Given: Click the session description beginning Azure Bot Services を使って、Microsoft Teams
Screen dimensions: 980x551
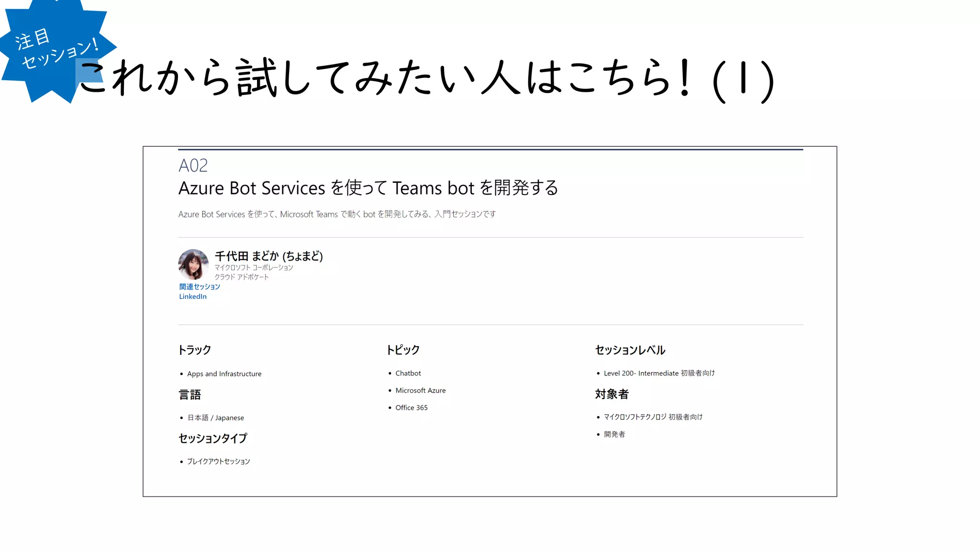Looking at the screenshot, I should tap(337, 214).
